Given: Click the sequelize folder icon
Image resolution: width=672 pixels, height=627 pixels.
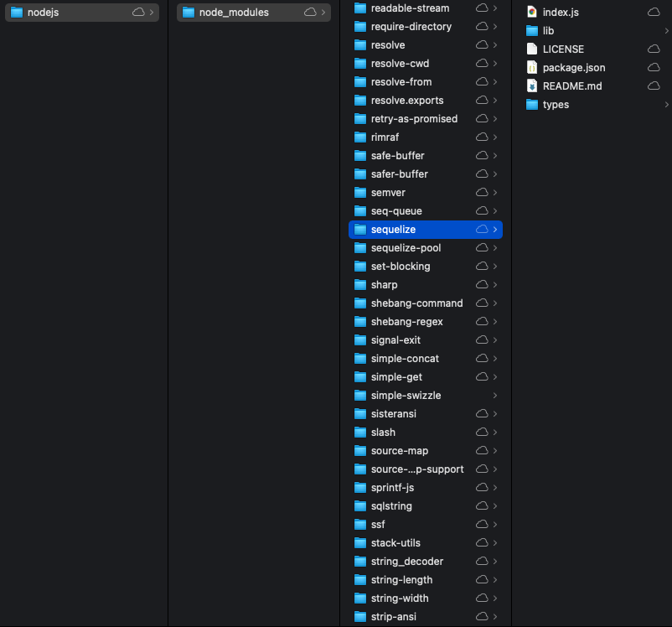Looking at the screenshot, I should tap(360, 230).
